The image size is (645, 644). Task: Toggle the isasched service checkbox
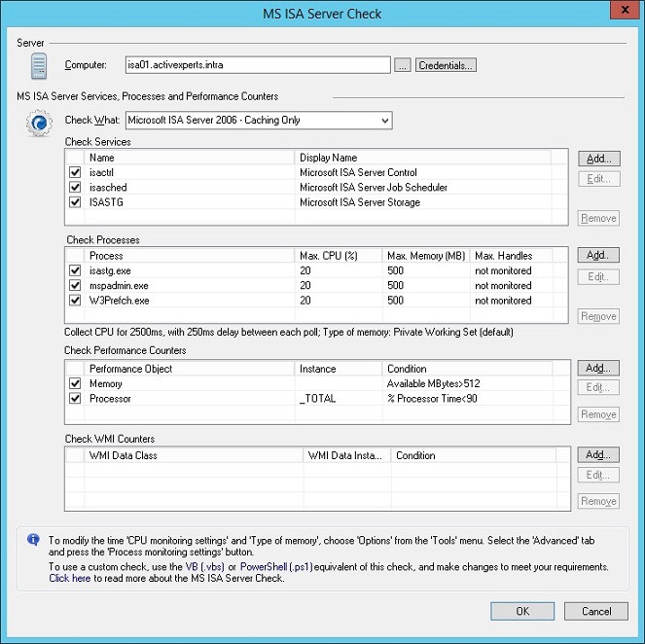(75, 187)
